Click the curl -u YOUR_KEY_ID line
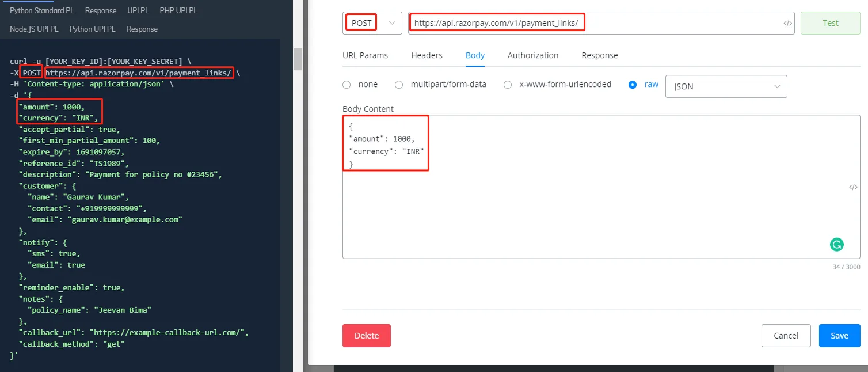868x372 pixels. (x=101, y=62)
